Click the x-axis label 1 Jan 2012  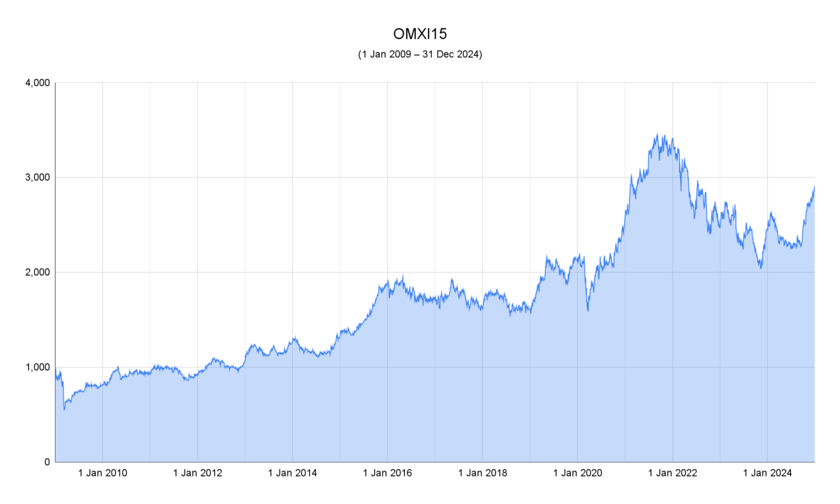(x=198, y=472)
